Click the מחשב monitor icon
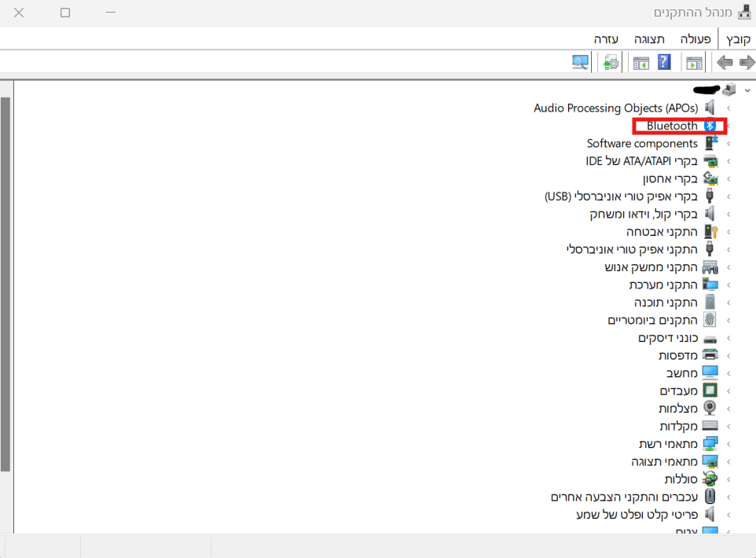Image resolution: width=756 pixels, height=558 pixels. pos(710,373)
